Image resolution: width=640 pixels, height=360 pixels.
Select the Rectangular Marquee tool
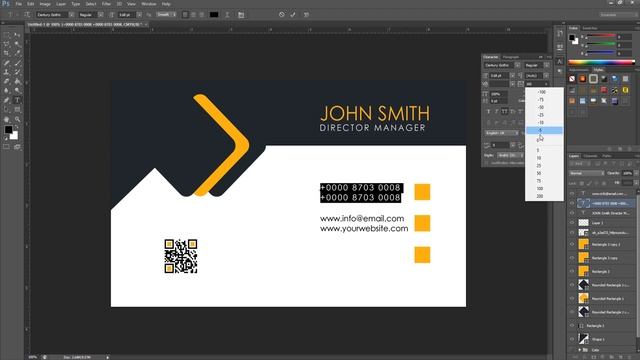[7, 36]
